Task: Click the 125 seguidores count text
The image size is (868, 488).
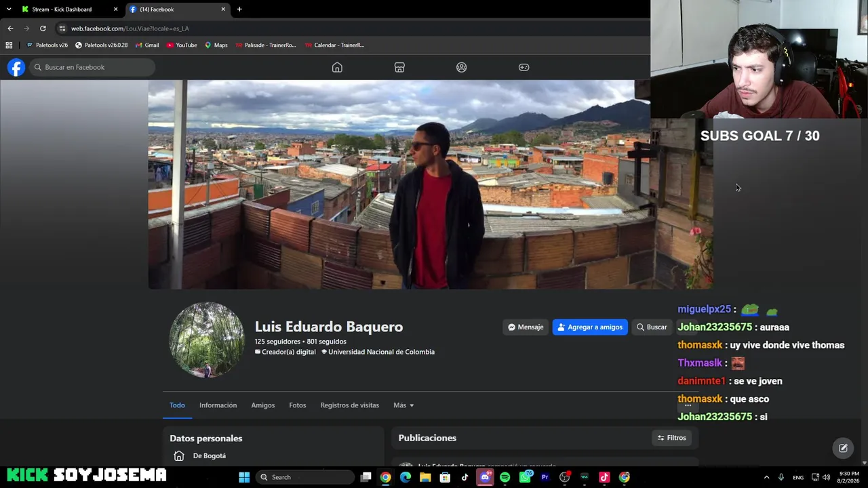Action: (x=277, y=342)
